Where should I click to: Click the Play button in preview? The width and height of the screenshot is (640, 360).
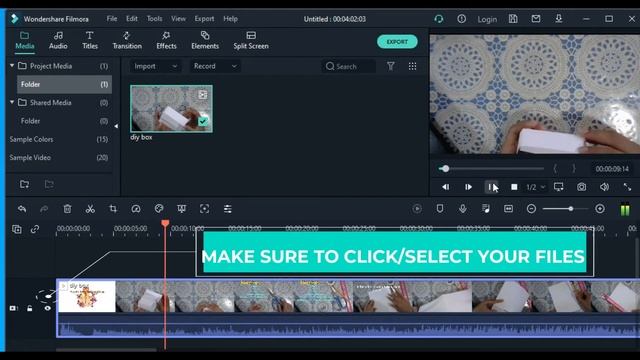point(469,187)
